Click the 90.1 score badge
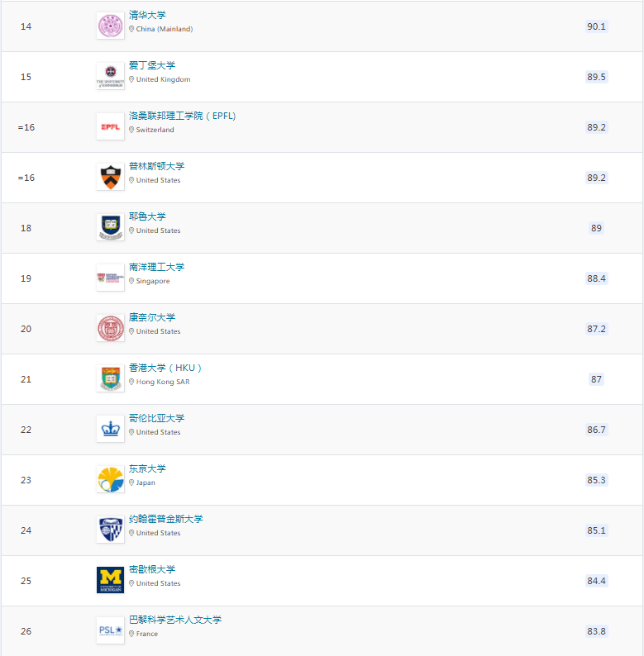Viewport: 644px width, 656px height. pos(596,26)
